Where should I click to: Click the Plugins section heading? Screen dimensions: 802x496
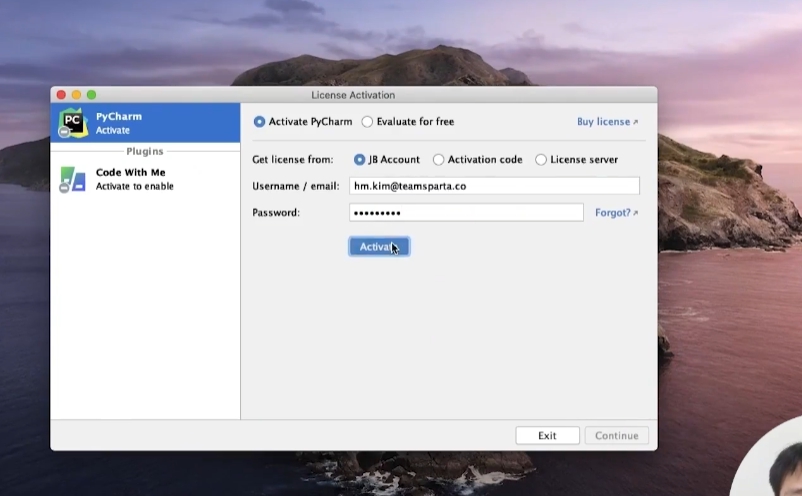(145, 151)
